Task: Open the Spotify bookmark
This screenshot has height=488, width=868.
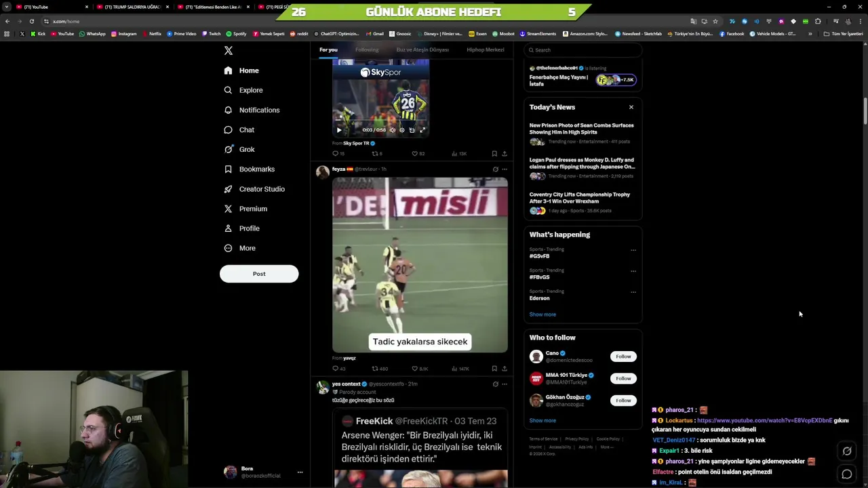Action: click(236, 34)
